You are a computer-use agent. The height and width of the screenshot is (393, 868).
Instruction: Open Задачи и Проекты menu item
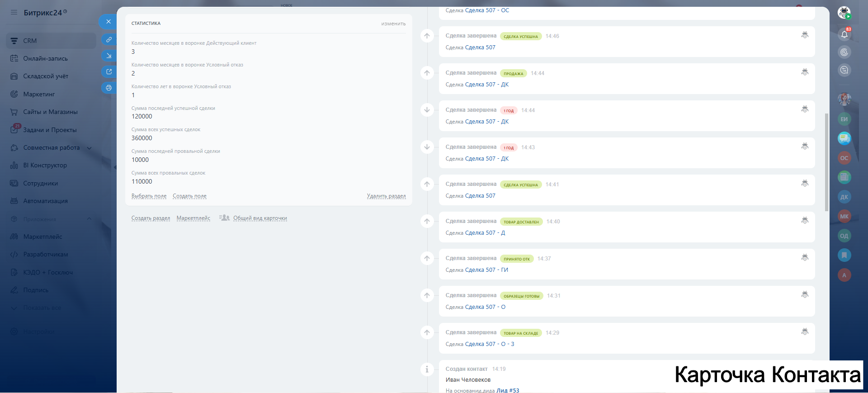[x=50, y=130]
